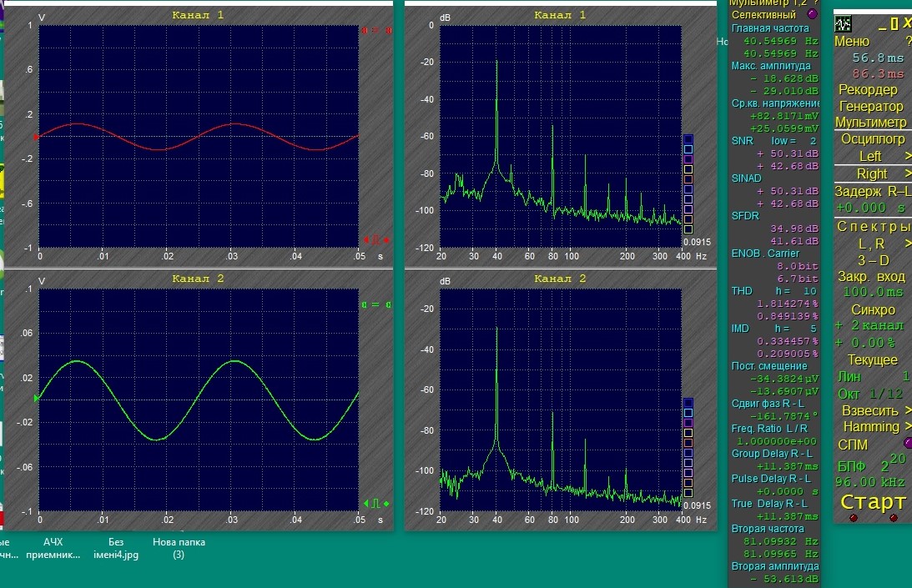
Task: Toggle dark-blue top box beside Канал 2 spectrum
Action: 688,403
